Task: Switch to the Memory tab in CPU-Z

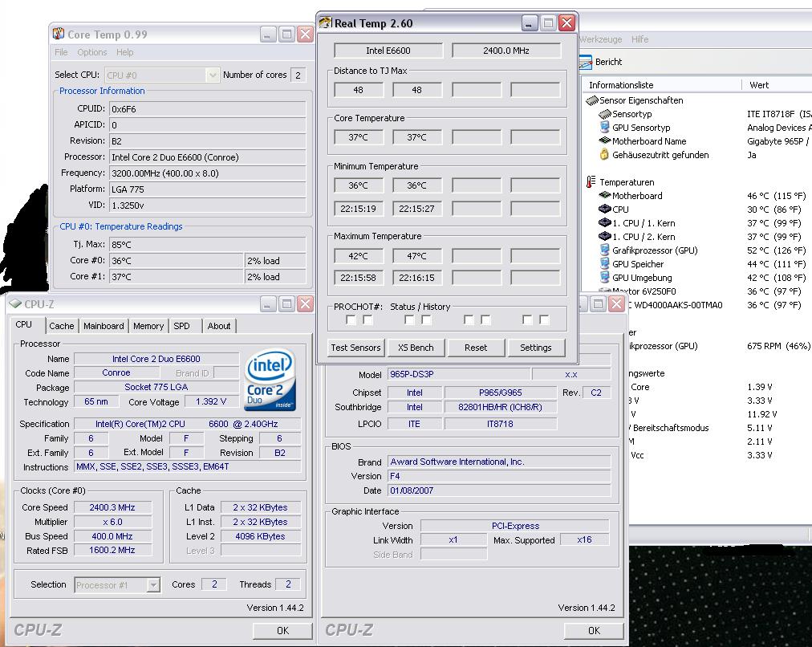Action: pos(148,326)
